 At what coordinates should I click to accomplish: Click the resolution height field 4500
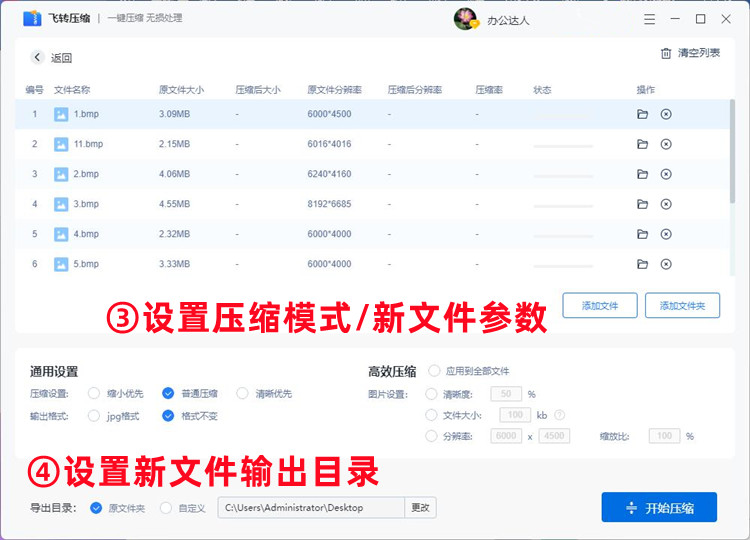tap(554, 436)
